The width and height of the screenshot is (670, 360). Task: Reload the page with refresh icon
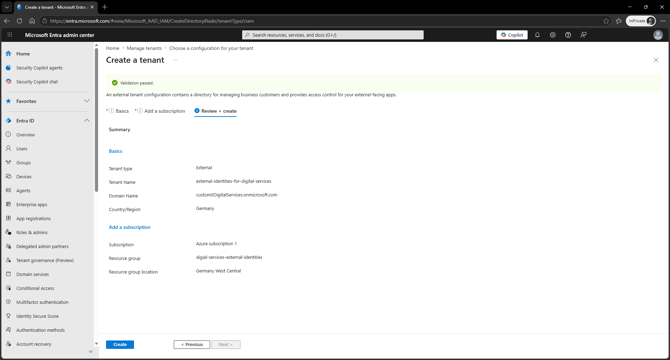pos(19,21)
